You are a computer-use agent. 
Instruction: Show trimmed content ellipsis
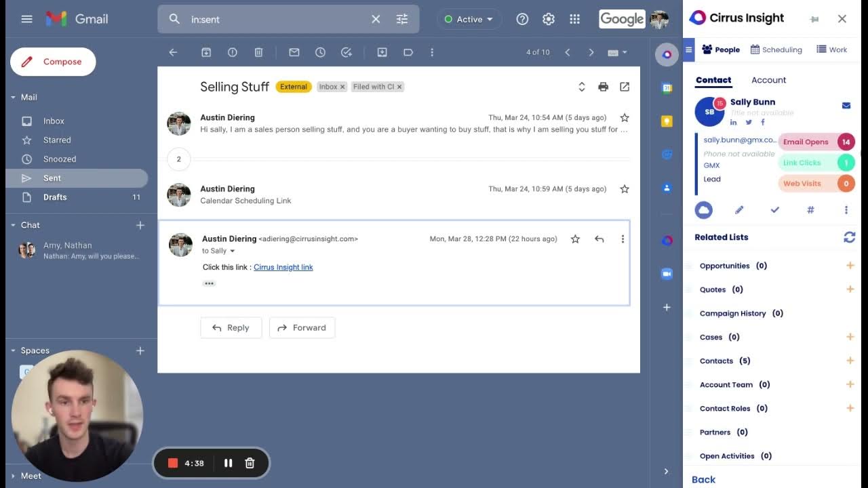point(209,283)
